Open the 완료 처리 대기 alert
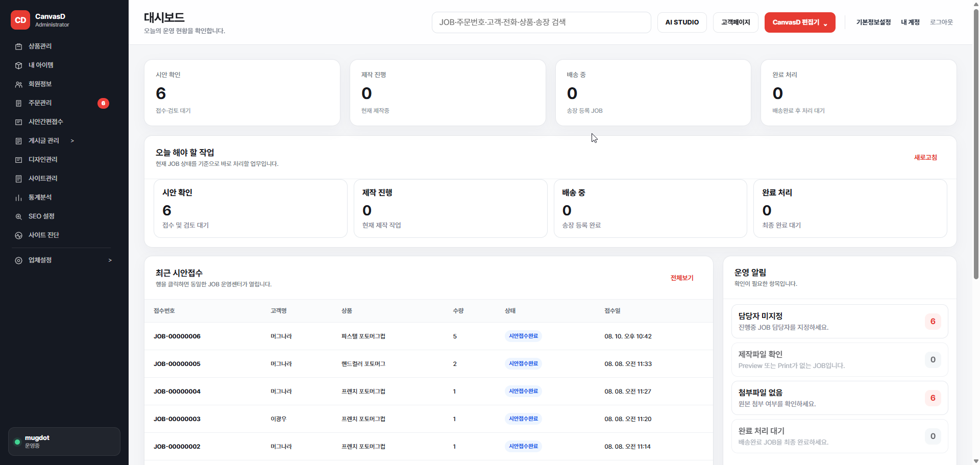The width and height of the screenshot is (980, 465). point(840,436)
